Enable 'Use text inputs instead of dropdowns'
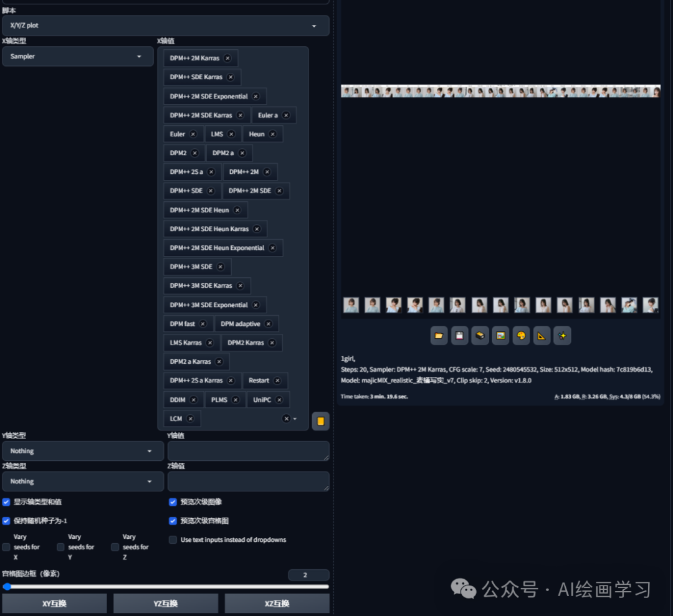The width and height of the screenshot is (673, 616). (173, 540)
